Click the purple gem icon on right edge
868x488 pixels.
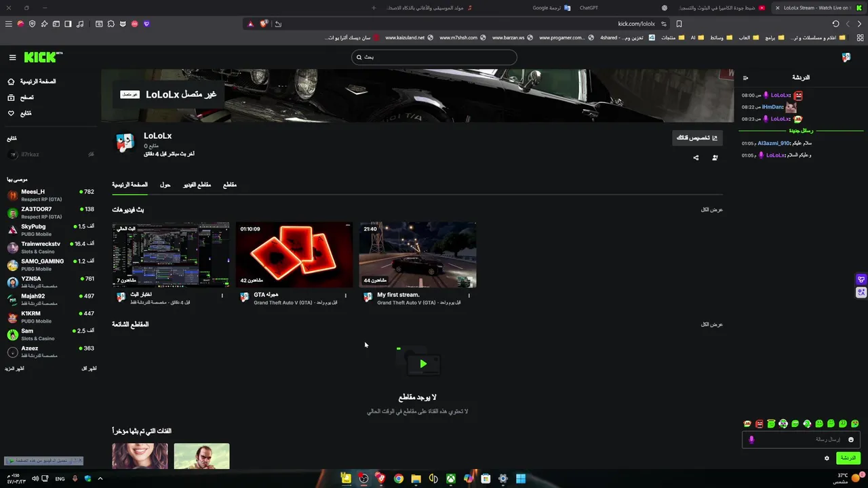point(861,279)
